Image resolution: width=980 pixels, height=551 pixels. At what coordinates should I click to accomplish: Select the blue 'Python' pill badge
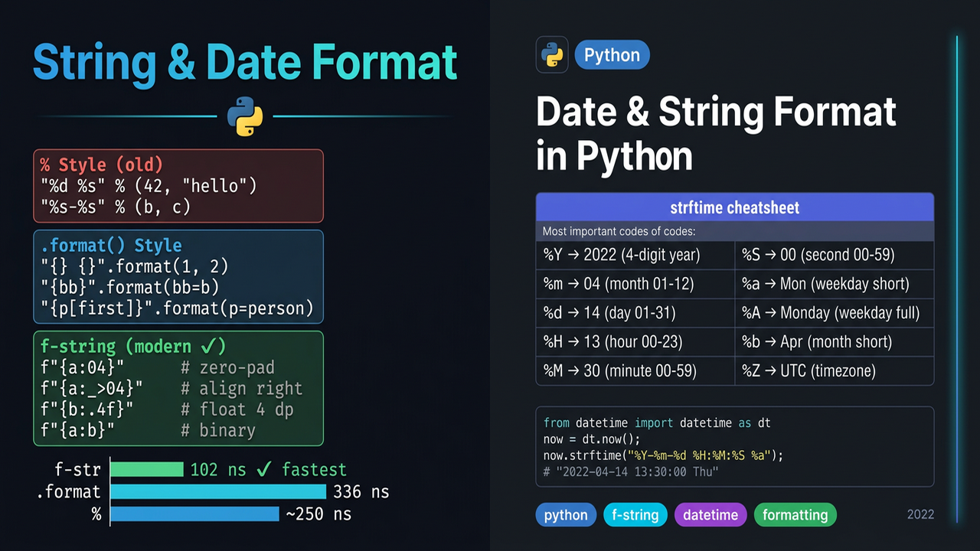point(612,55)
